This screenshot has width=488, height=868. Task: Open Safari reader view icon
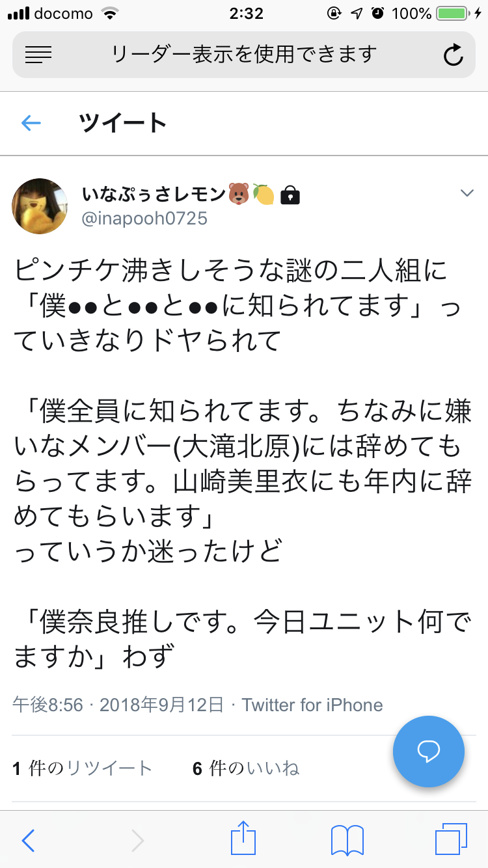(x=38, y=55)
